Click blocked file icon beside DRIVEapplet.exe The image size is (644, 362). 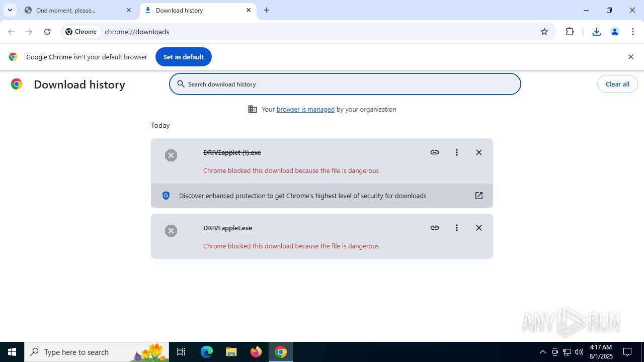point(171,231)
